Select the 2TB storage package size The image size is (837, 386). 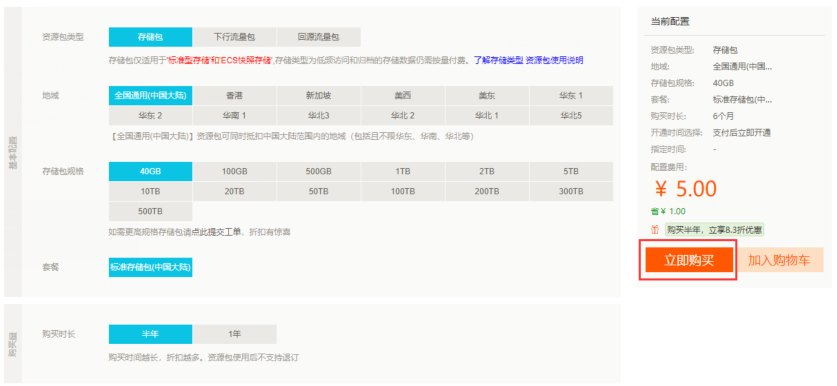487,171
